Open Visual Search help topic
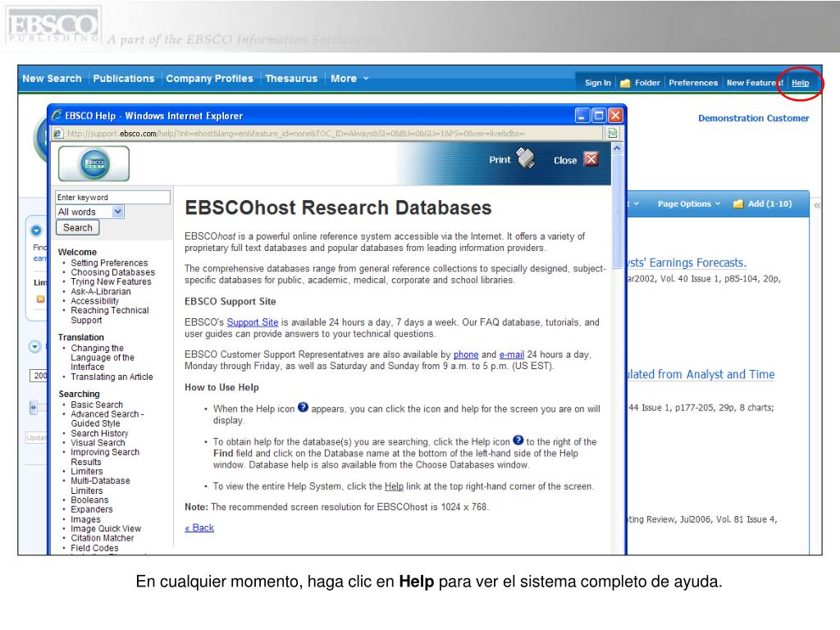This screenshot has width=840, height=630. tap(98, 442)
